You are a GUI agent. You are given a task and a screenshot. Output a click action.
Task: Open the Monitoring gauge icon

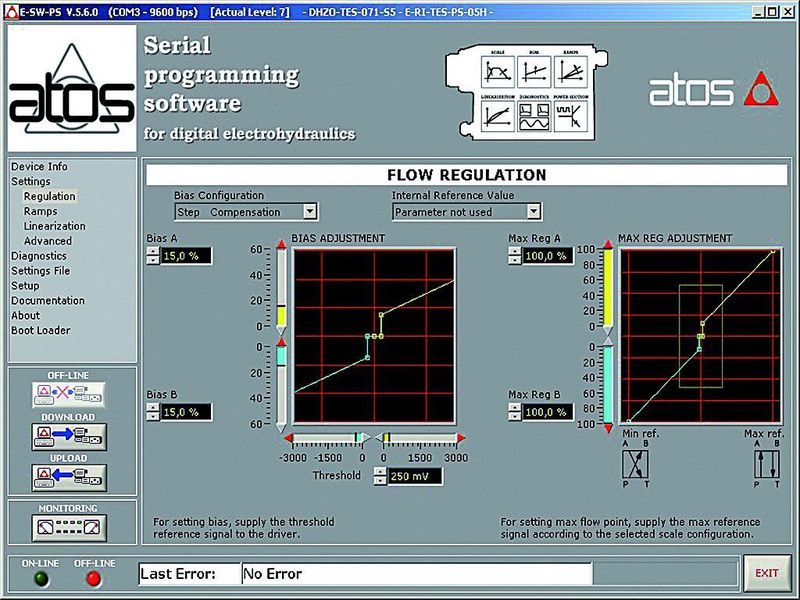(x=69, y=528)
